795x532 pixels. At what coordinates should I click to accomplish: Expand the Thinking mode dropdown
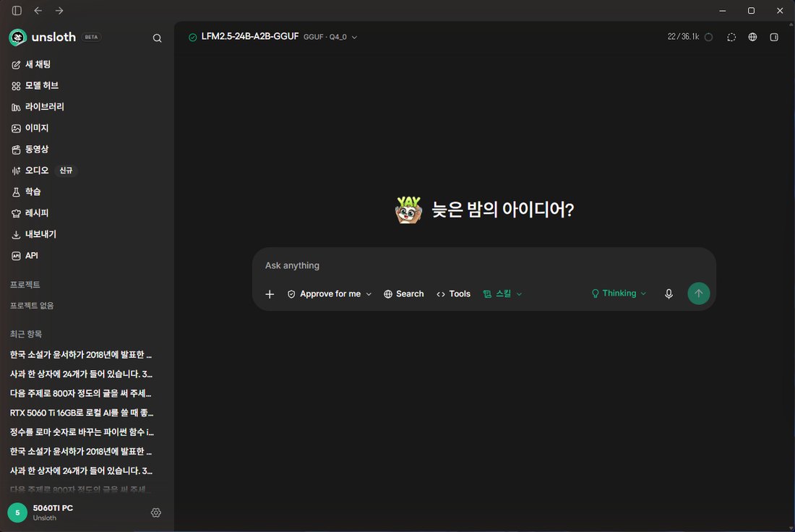click(619, 293)
